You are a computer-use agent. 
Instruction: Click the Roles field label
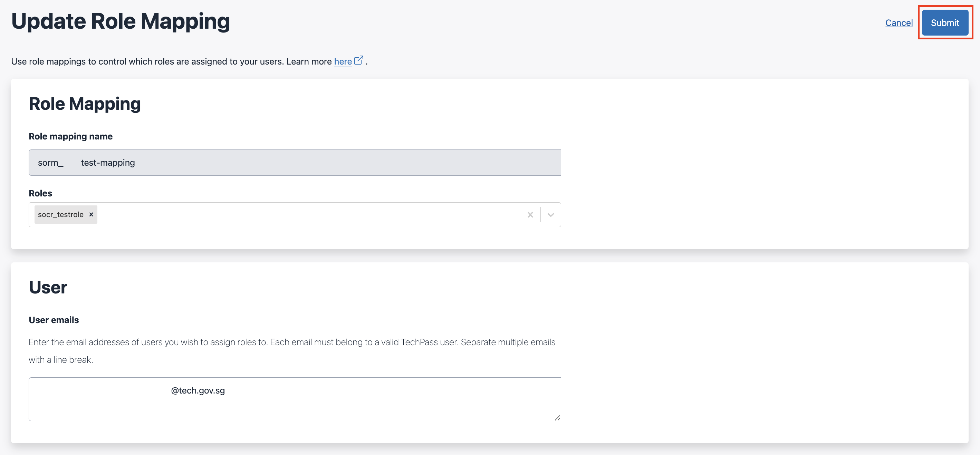[40, 193]
